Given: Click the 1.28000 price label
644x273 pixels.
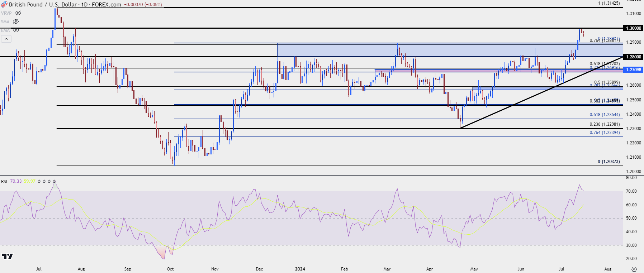Looking at the screenshot, I should point(634,57).
